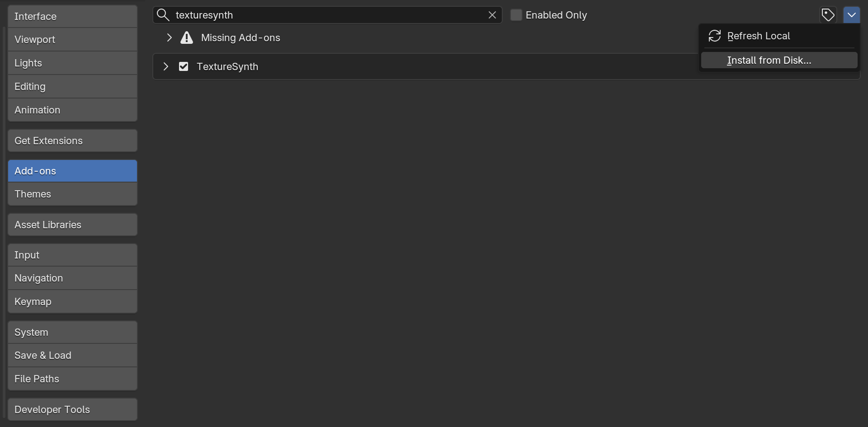The height and width of the screenshot is (427, 868).
Task: Expand the TextureSynth add-on details
Action: pos(165,66)
